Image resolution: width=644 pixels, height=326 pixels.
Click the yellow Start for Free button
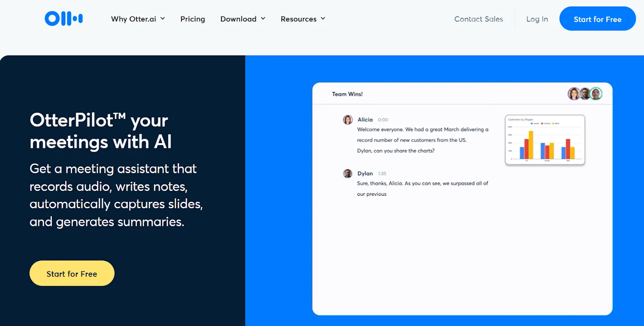click(x=72, y=273)
